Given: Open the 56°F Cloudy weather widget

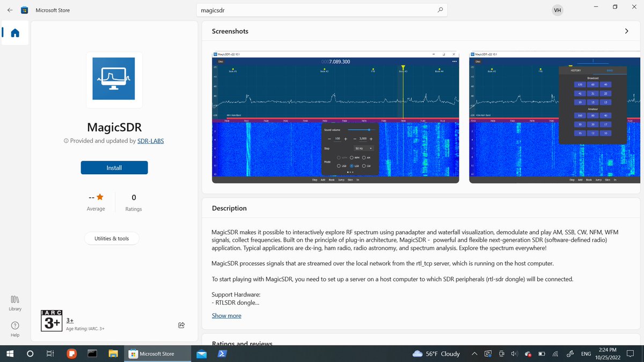Looking at the screenshot, I should tap(436, 354).
